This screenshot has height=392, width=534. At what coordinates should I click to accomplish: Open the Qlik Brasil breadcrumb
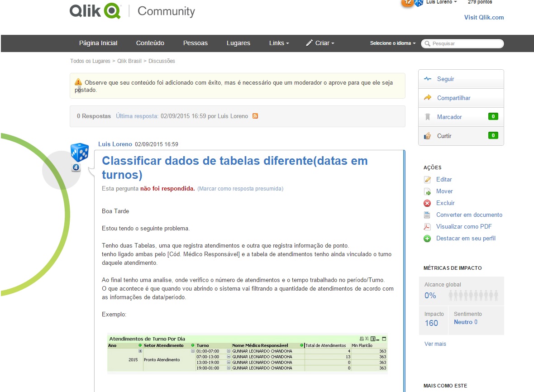[129, 61]
